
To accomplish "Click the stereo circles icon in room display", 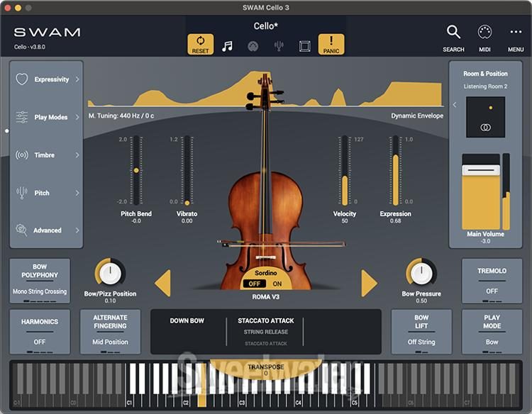I will (485, 128).
